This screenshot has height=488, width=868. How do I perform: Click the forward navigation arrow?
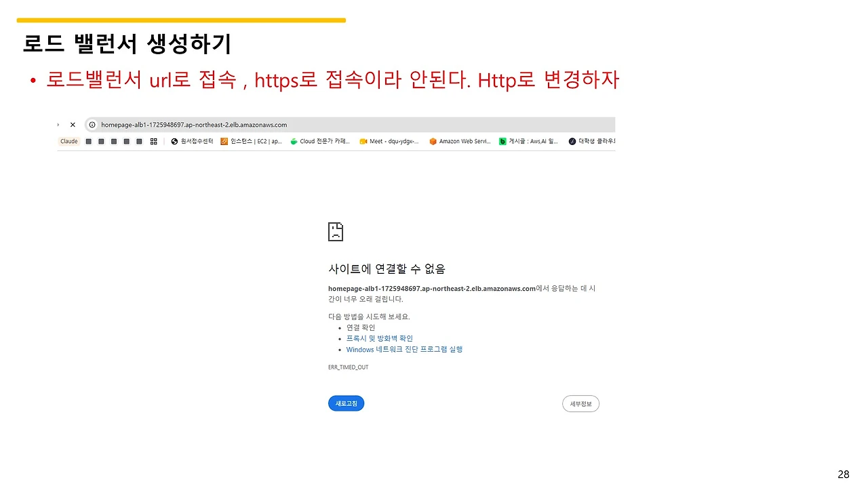(58, 125)
